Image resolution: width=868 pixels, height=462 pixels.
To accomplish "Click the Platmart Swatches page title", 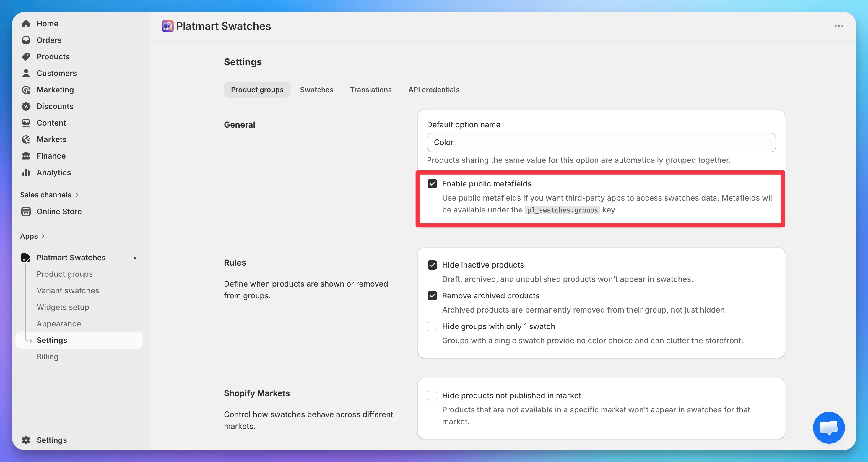I will 223,26.
